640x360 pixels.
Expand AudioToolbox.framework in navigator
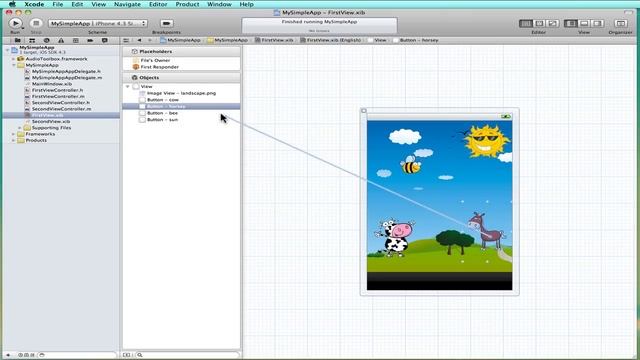coord(13,59)
